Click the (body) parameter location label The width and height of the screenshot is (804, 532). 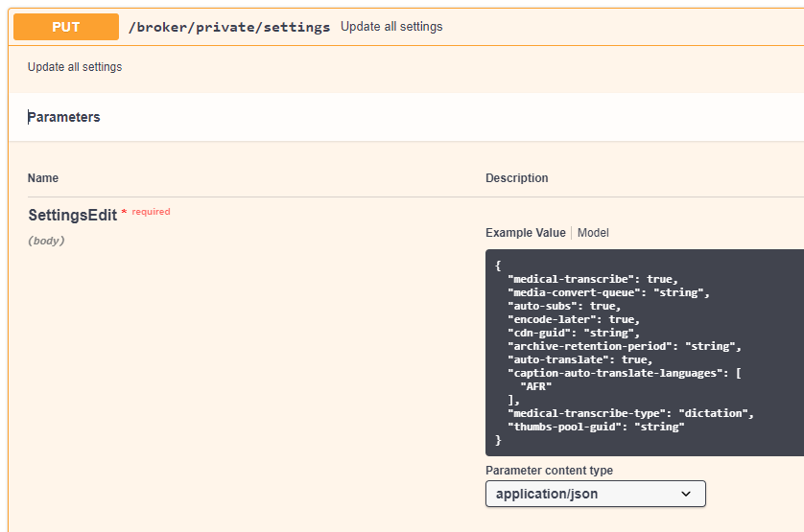point(46,241)
